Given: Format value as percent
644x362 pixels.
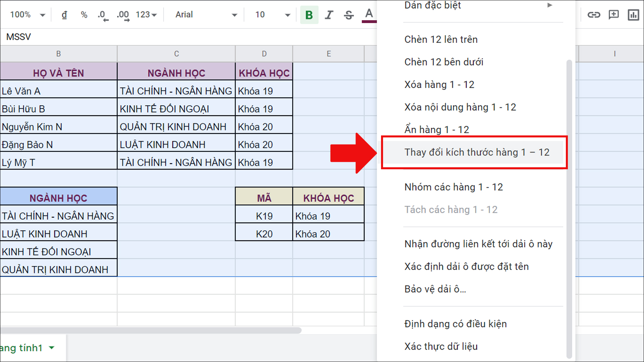Looking at the screenshot, I should 84,15.
